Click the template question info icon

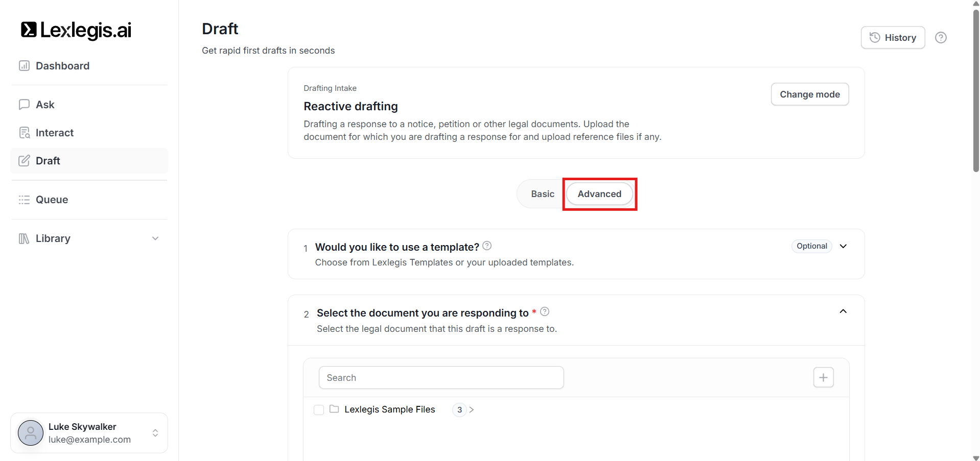pos(487,246)
